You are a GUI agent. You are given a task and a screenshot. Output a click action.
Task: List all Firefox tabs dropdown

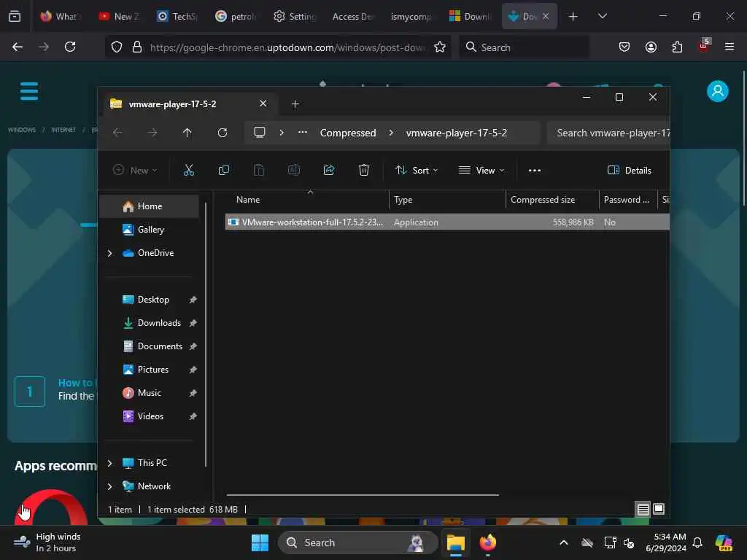602,16
